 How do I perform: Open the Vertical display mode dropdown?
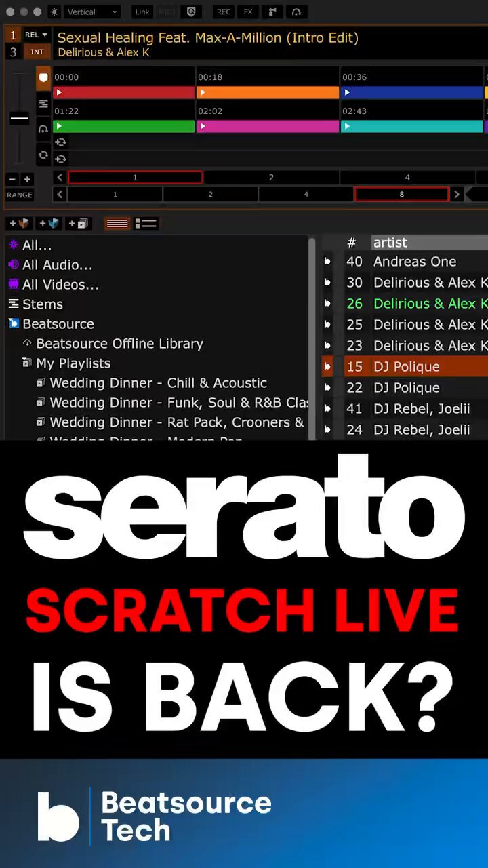pyautogui.click(x=92, y=12)
